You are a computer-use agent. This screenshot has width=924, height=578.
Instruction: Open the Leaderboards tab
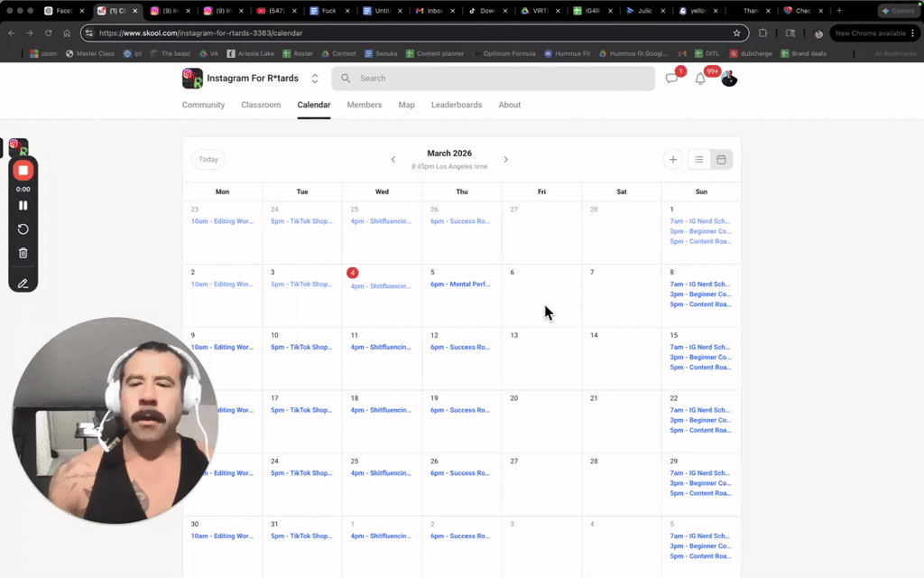pos(457,105)
